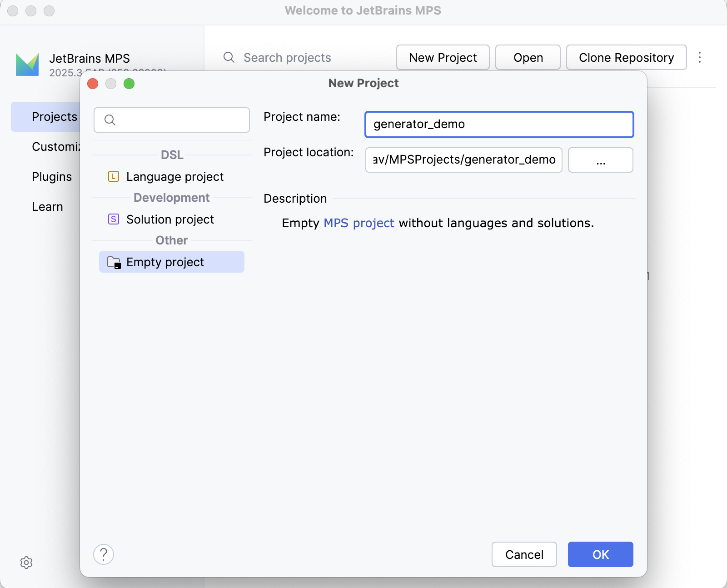The width and height of the screenshot is (727, 588).
Task: Select the Solution project template
Action: [x=170, y=219]
